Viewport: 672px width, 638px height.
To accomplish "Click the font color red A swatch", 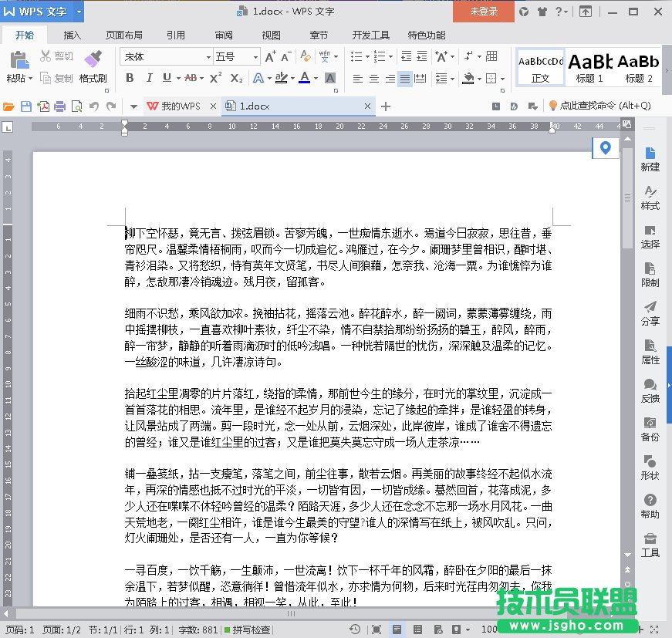I will (304, 78).
